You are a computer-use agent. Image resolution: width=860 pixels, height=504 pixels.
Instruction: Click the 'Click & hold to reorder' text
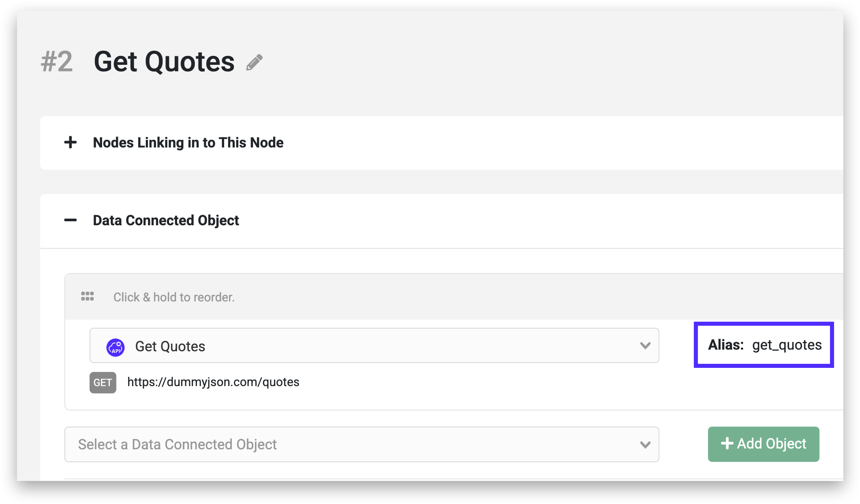pos(174,297)
